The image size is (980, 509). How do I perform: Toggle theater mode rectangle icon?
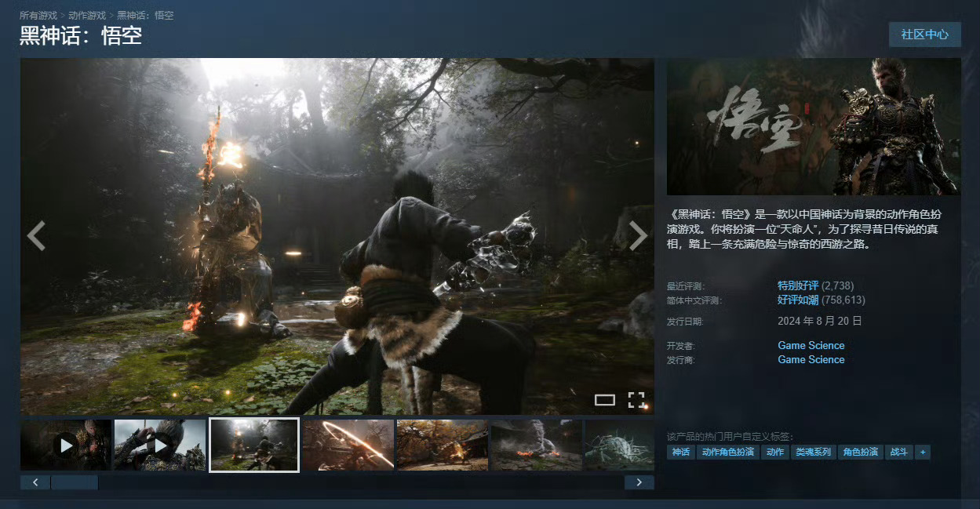[x=605, y=400]
